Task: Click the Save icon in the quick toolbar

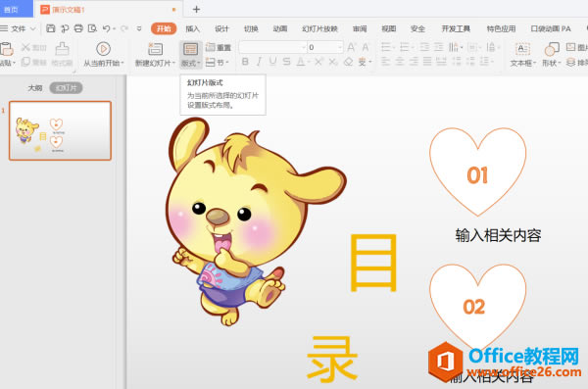Action: pyautogui.click(x=51, y=28)
